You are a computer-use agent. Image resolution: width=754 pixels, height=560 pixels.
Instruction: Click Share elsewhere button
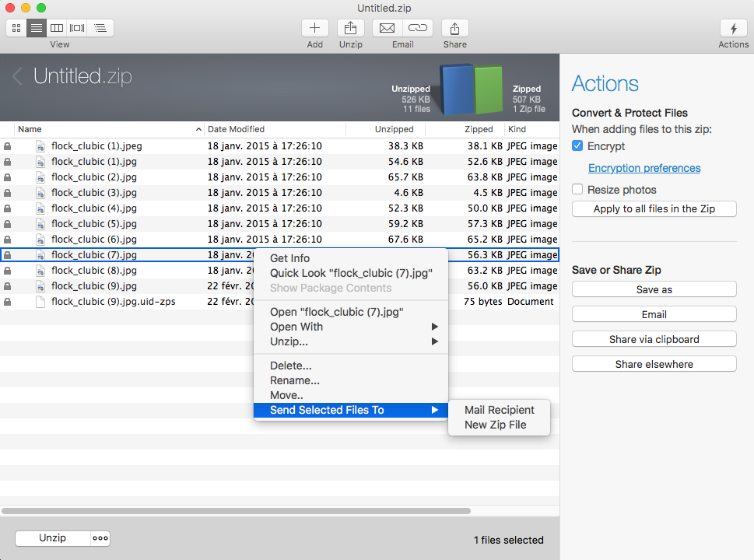tap(654, 365)
